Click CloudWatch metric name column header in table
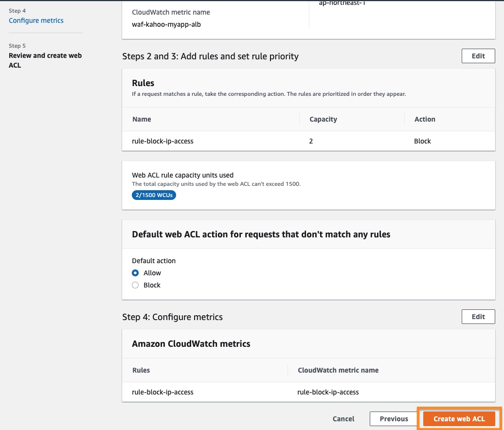The height and width of the screenshot is (430, 504). 338,370
